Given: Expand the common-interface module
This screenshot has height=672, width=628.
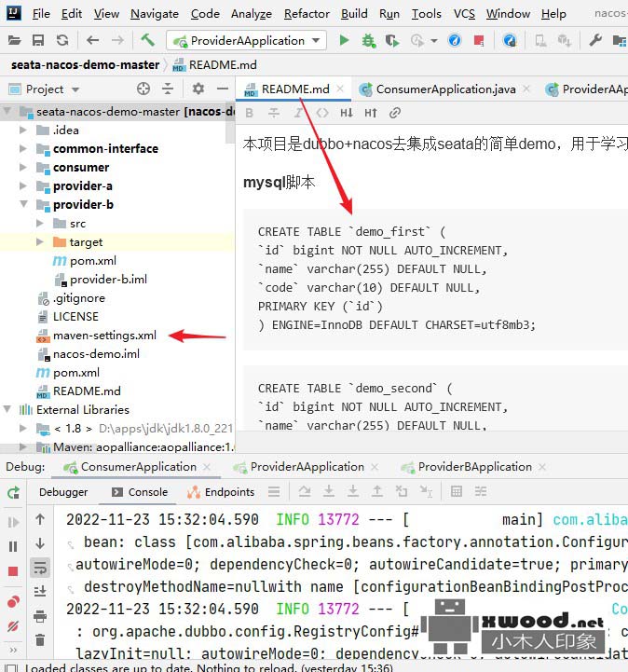Looking at the screenshot, I should [23, 148].
